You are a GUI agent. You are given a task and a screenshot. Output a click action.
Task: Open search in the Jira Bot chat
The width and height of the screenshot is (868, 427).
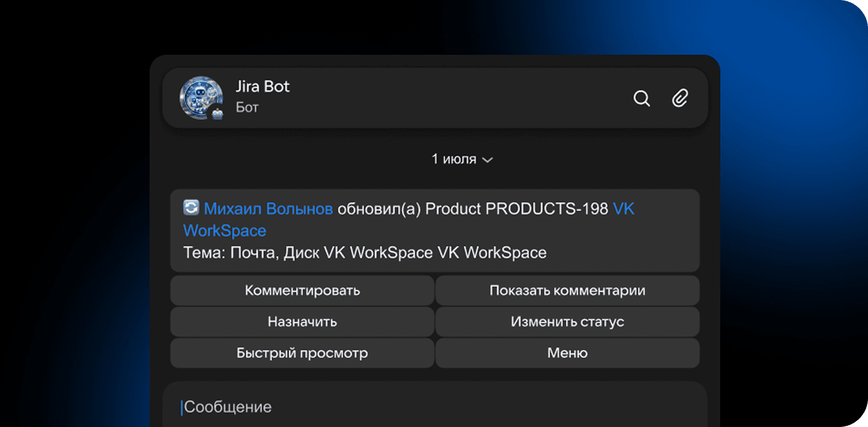click(642, 98)
